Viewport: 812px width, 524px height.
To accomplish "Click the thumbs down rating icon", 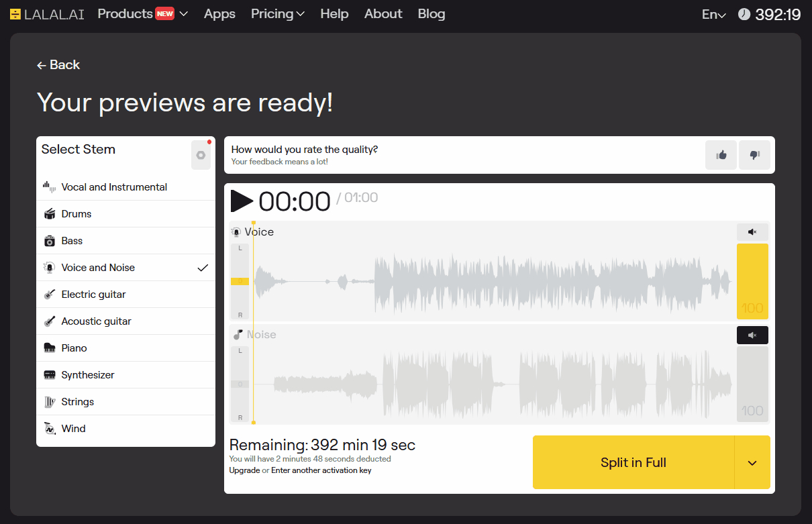I will [x=754, y=155].
